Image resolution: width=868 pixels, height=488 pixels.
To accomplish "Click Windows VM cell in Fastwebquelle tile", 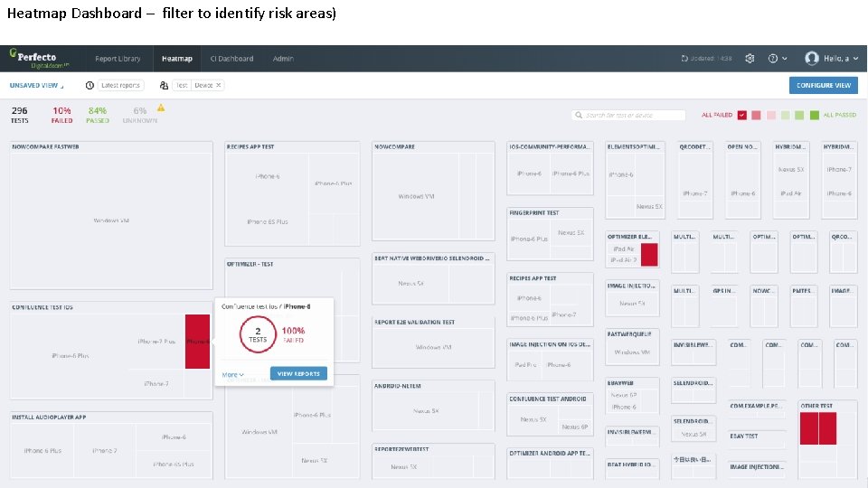I will 632,352.
